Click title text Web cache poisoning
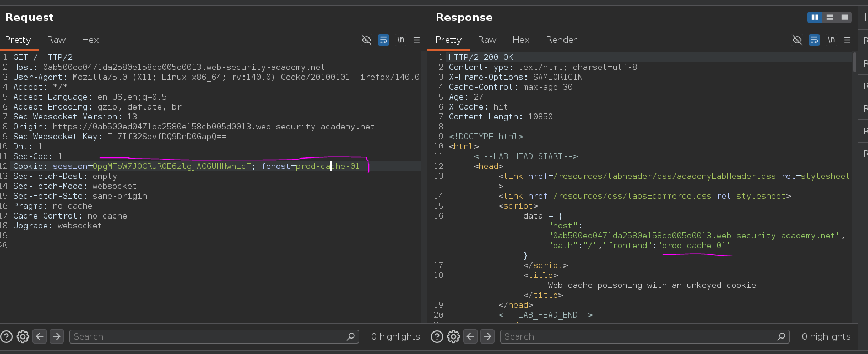868x354 pixels. coord(652,285)
